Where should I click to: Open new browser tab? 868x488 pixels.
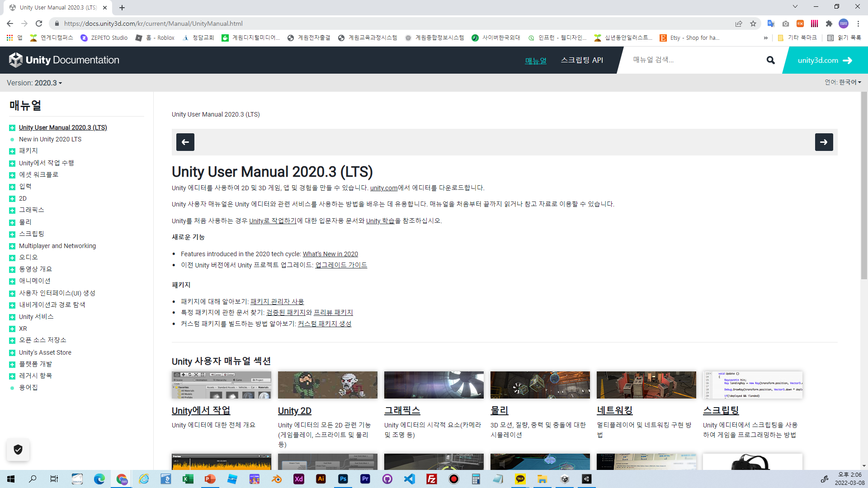tap(122, 8)
